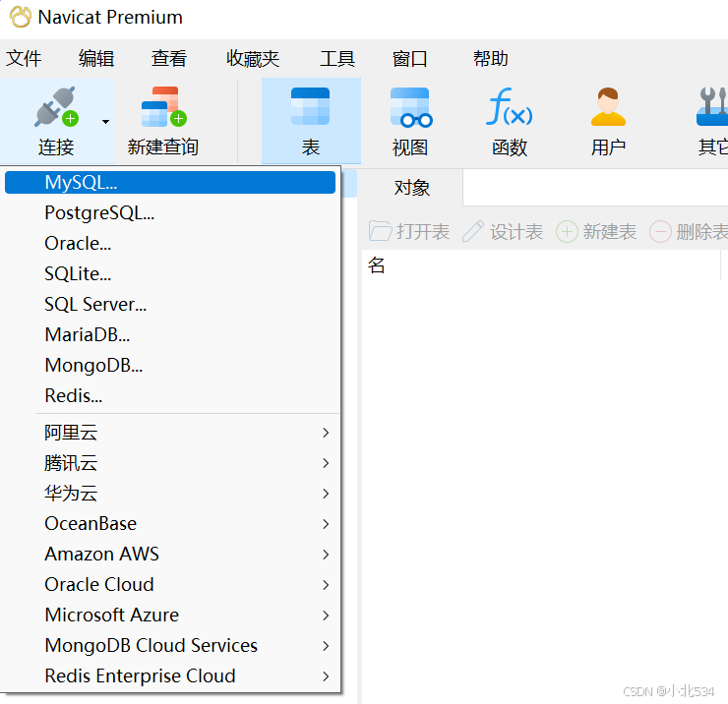Open the View (视图) toolbar icon
The image size is (728, 704).
[x=411, y=107]
